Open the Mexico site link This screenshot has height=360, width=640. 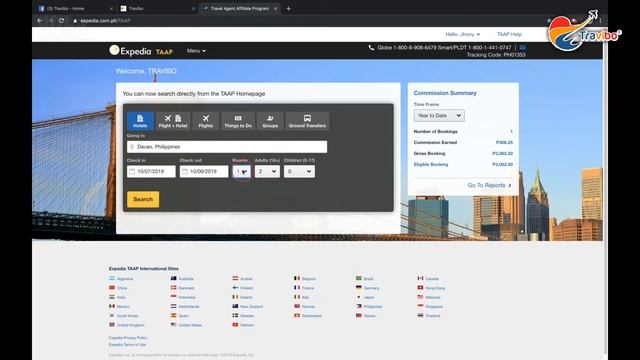click(x=123, y=307)
